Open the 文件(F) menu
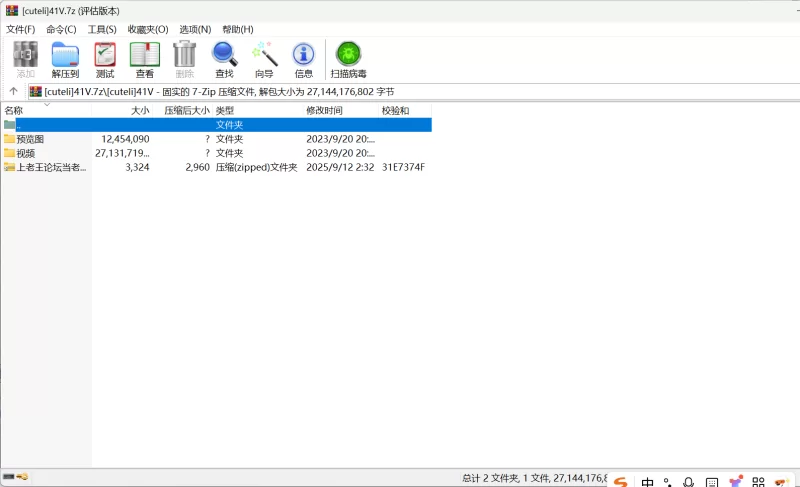 (20, 30)
